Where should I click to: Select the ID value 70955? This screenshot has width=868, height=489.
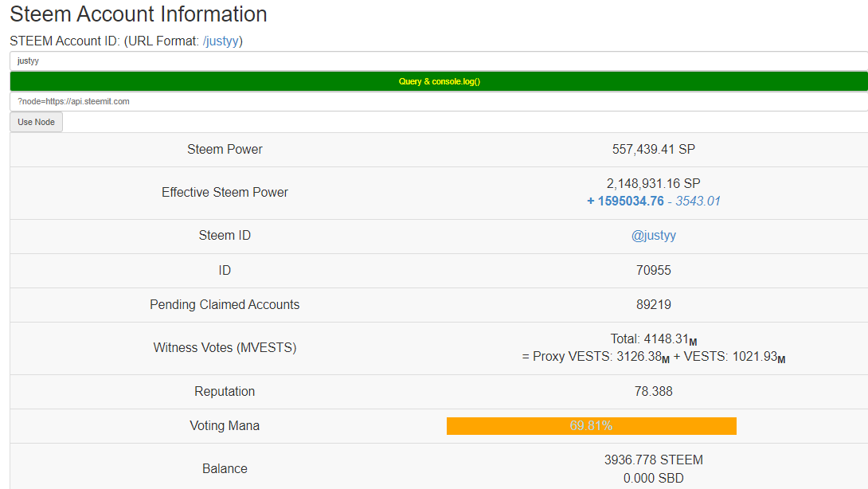point(653,270)
